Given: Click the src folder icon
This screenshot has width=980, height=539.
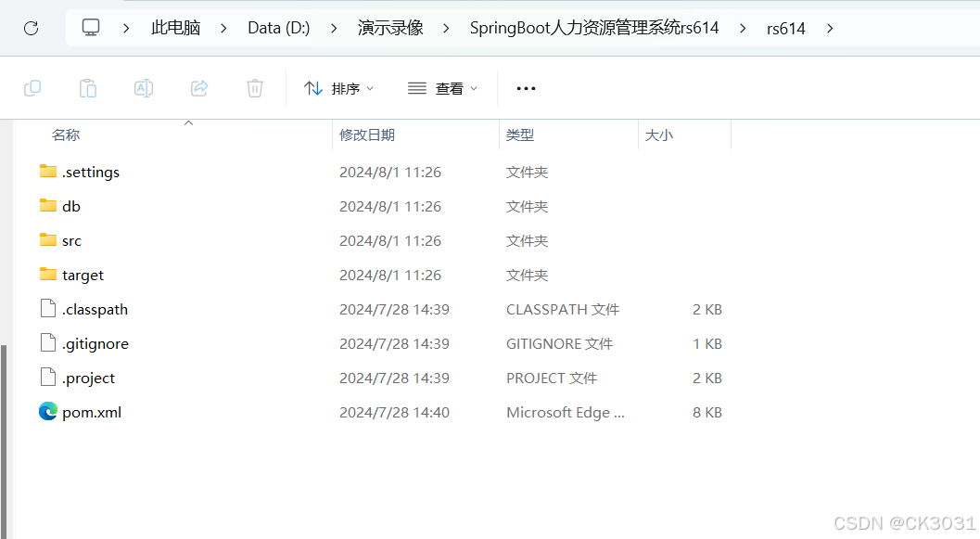Looking at the screenshot, I should (48, 240).
